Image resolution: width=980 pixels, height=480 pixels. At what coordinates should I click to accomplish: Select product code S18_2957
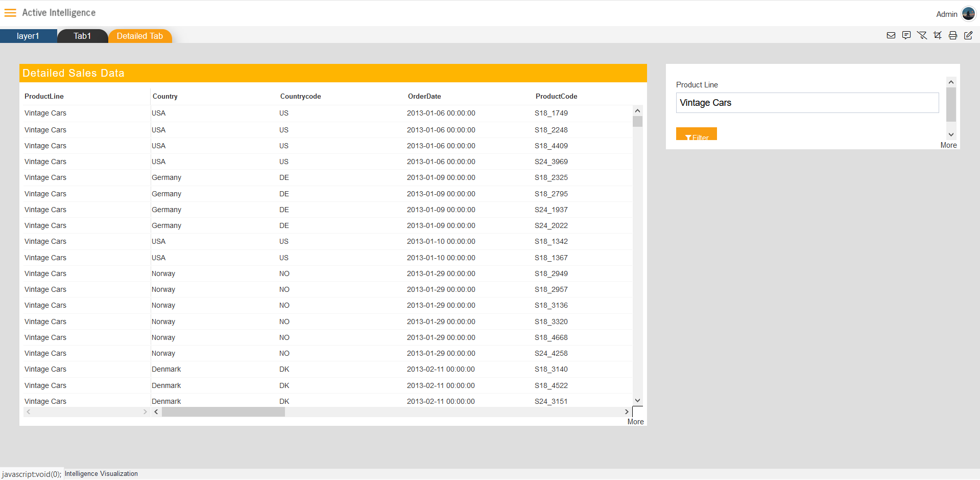pos(551,289)
